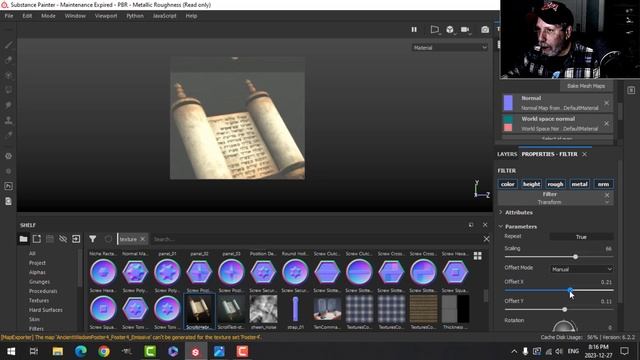Select the Hard Surfaces shelf category

click(x=46, y=310)
